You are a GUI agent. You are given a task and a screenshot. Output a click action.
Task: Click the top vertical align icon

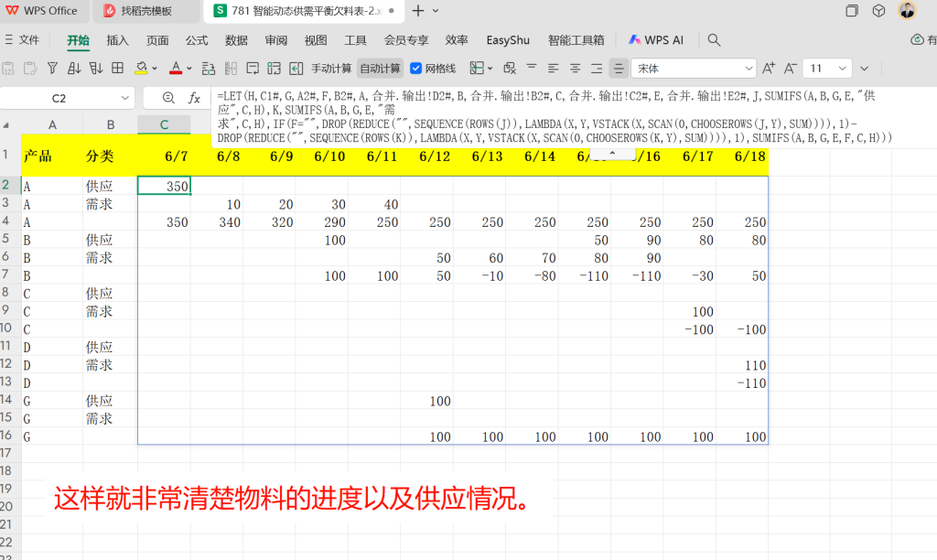tap(532, 68)
